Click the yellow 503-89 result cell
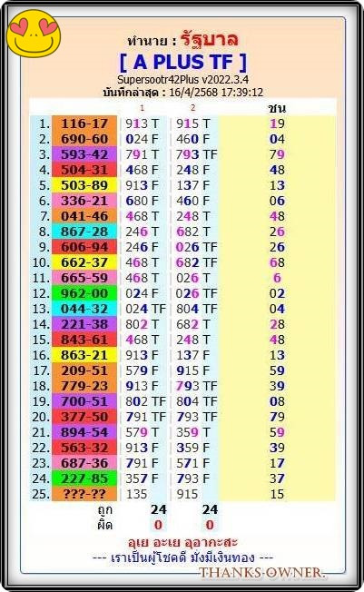The width and height of the screenshot is (364, 592). [x=84, y=185]
